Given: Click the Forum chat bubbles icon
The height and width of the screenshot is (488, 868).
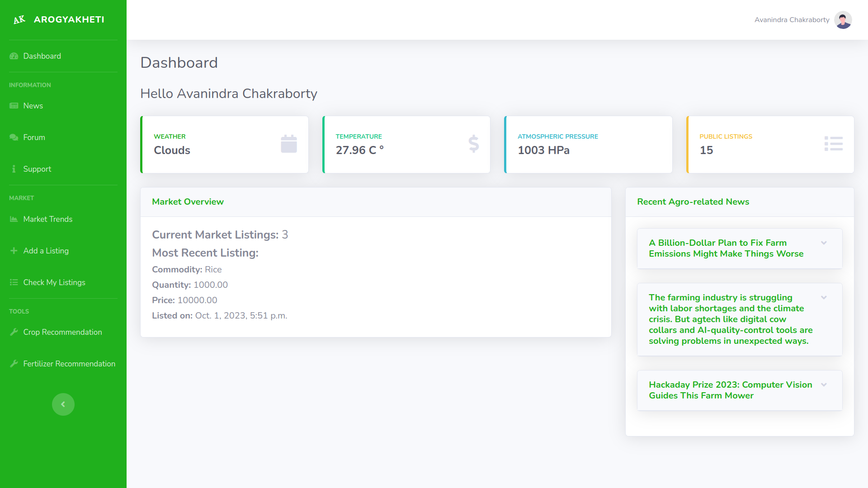Looking at the screenshot, I should point(14,137).
